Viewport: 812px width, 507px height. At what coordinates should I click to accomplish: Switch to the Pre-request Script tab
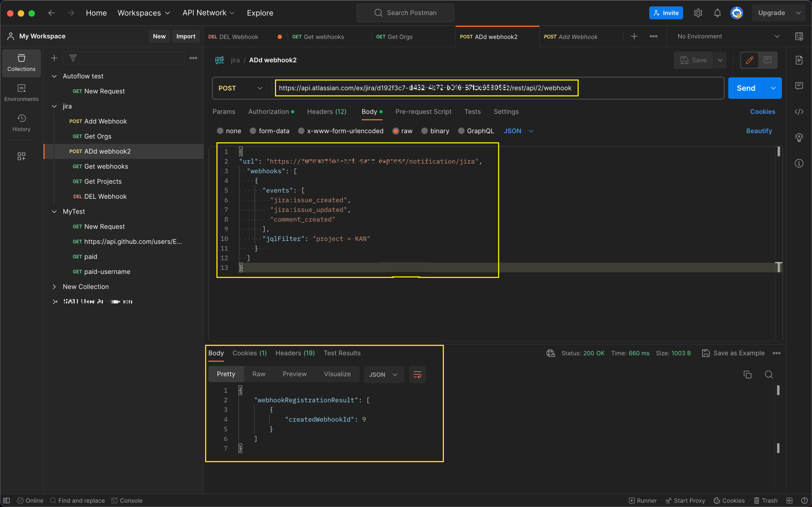click(x=423, y=112)
